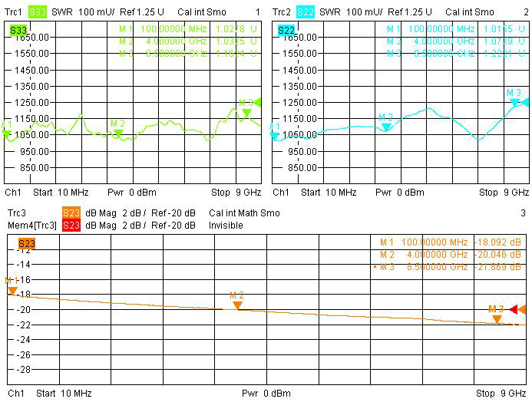Click the M2 marker triangle on cyan S22 trace
The width and height of the screenshot is (532, 402).
pyautogui.click(x=387, y=127)
